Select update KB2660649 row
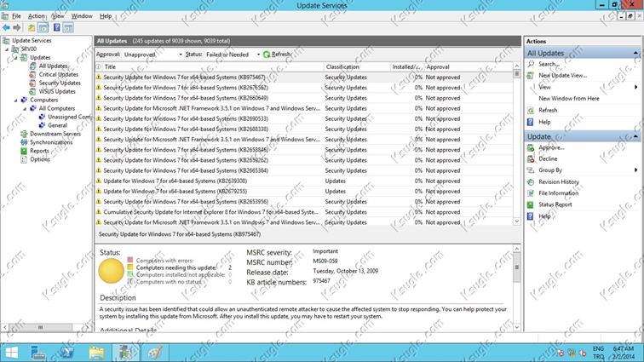This screenshot has height=362, width=644. [x=304, y=98]
